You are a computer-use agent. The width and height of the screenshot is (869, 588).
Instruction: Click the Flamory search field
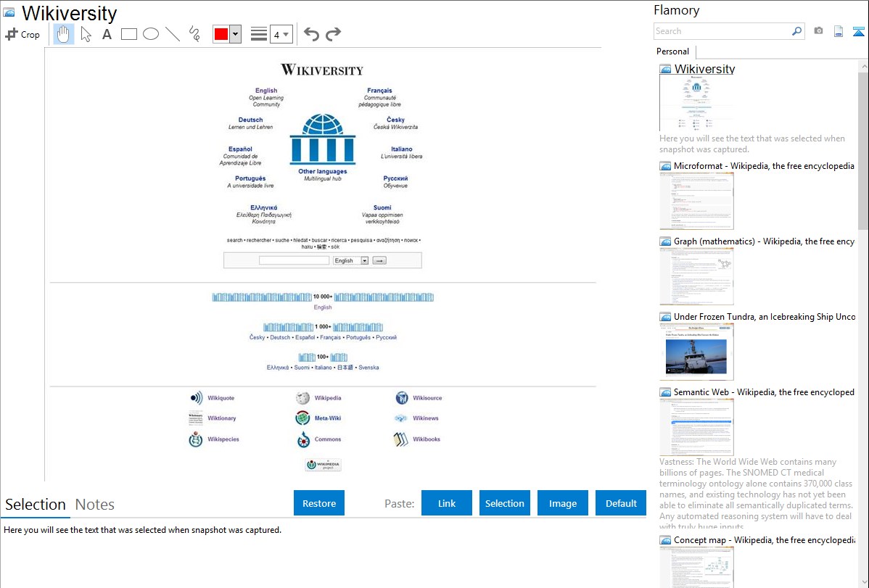click(x=722, y=31)
